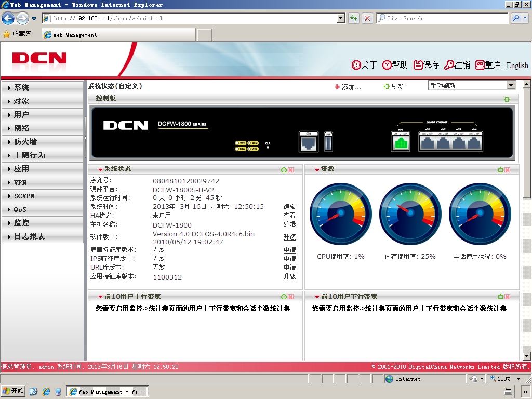The image size is (532, 399).
Task: Open the QoS sidebar menu
Action: (x=43, y=209)
